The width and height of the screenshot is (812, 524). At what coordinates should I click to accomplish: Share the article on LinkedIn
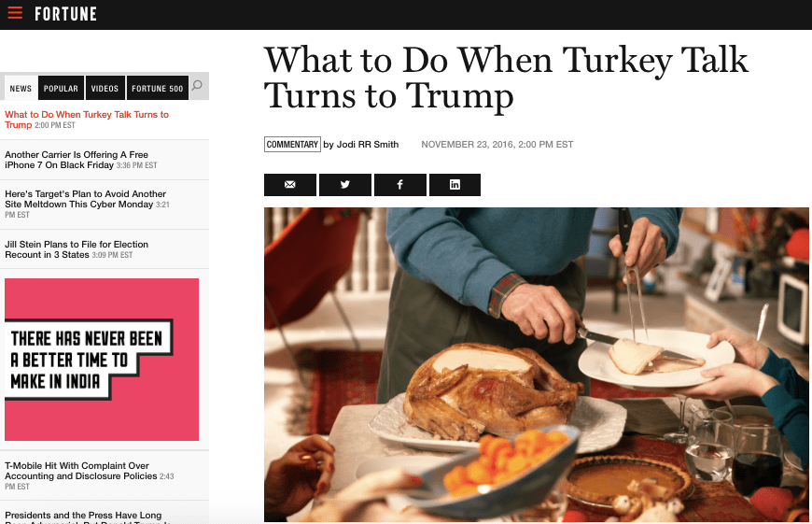point(455,185)
